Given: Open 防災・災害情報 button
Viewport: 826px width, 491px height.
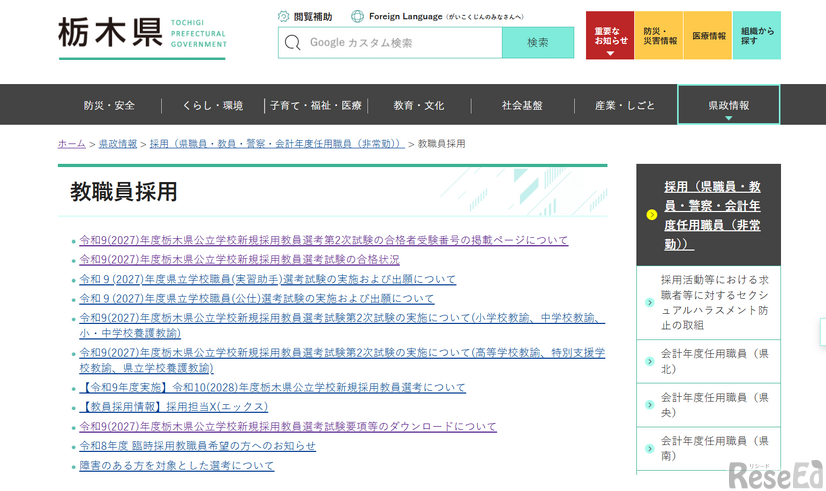Looking at the screenshot, I should [x=659, y=35].
